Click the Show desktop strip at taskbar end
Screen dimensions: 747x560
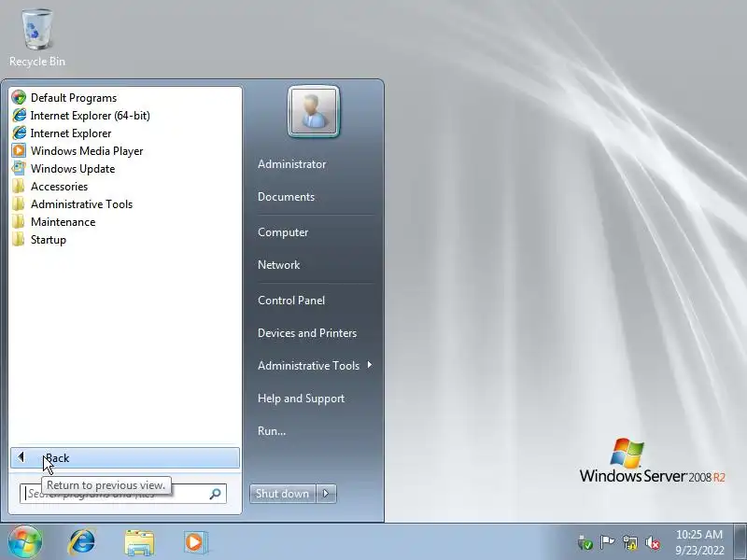(740, 542)
